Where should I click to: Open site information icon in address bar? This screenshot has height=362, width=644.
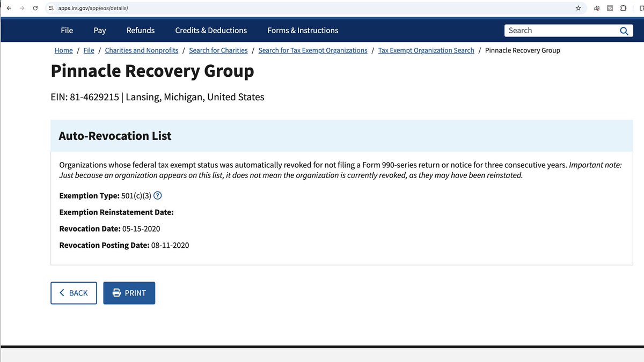(x=52, y=8)
